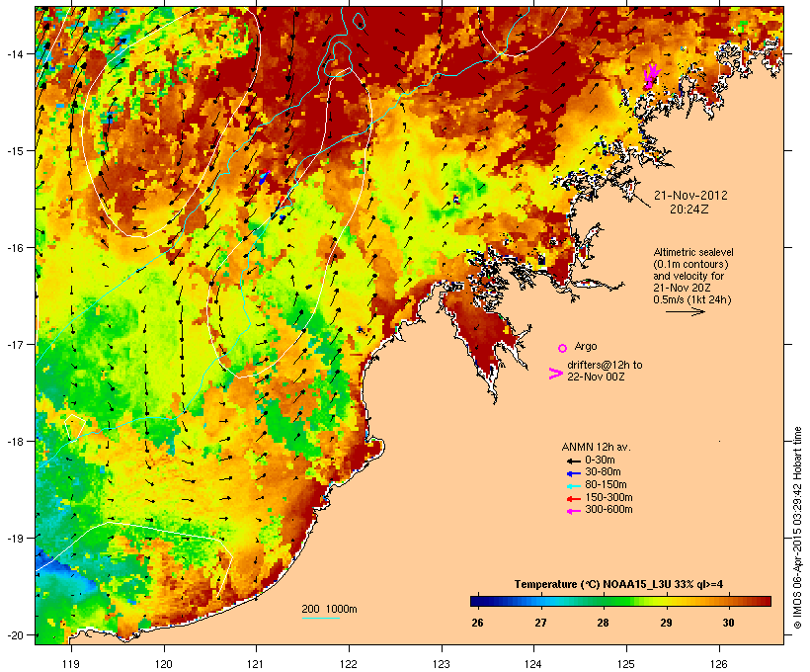Click the colorbar tick label 29
This screenshot has width=810, height=672.
[666, 623]
